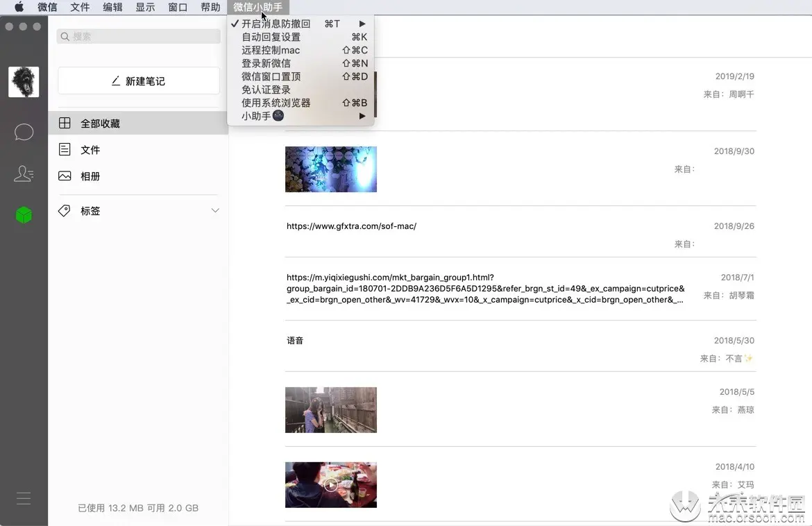812x526 pixels.
Task: Toggle 微信窗口置顶 option
Action: point(271,76)
